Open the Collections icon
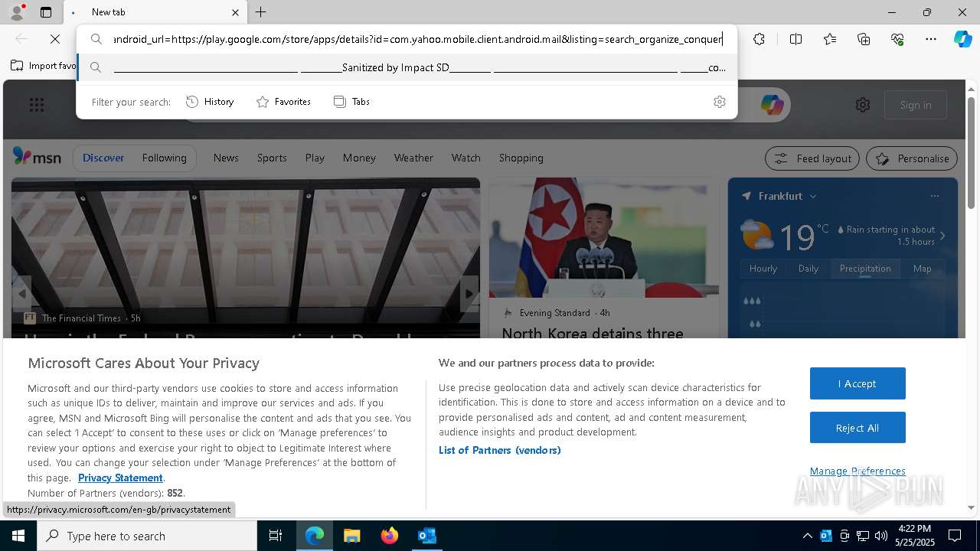The height and width of the screenshot is (551, 980). pyautogui.click(x=864, y=39)
